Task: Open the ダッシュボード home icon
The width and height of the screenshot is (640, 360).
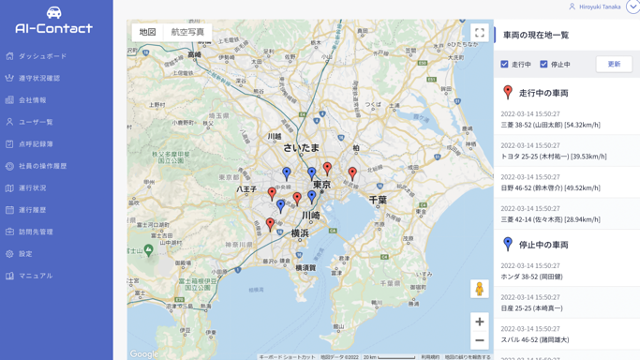Action: 9,56
